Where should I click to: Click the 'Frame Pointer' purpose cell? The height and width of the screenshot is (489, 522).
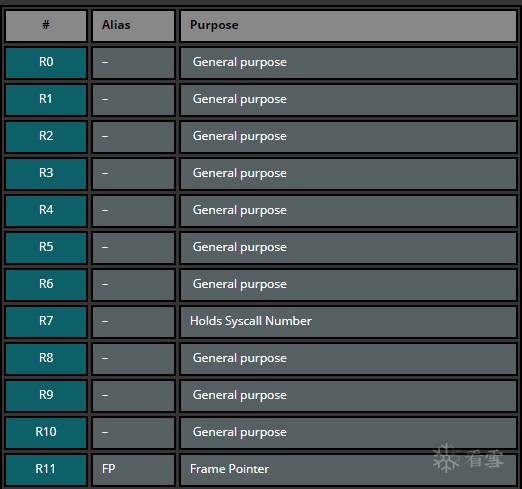pyautogui.click(x=348, y=470)
